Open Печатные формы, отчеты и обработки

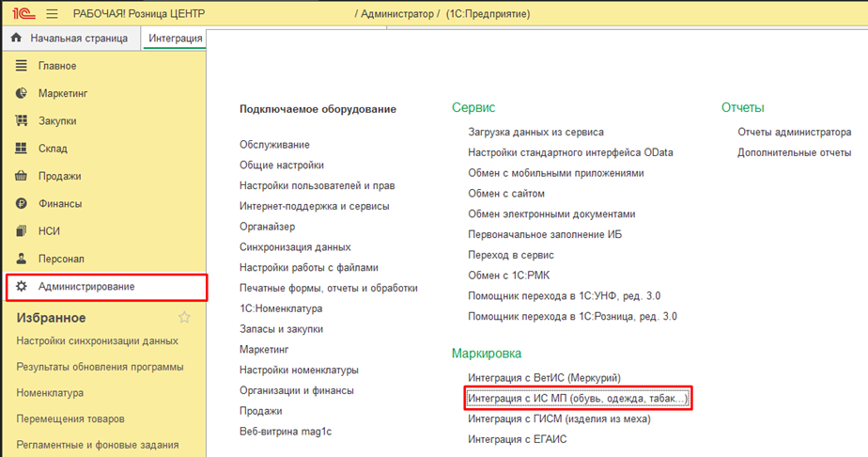click(329, 288)
